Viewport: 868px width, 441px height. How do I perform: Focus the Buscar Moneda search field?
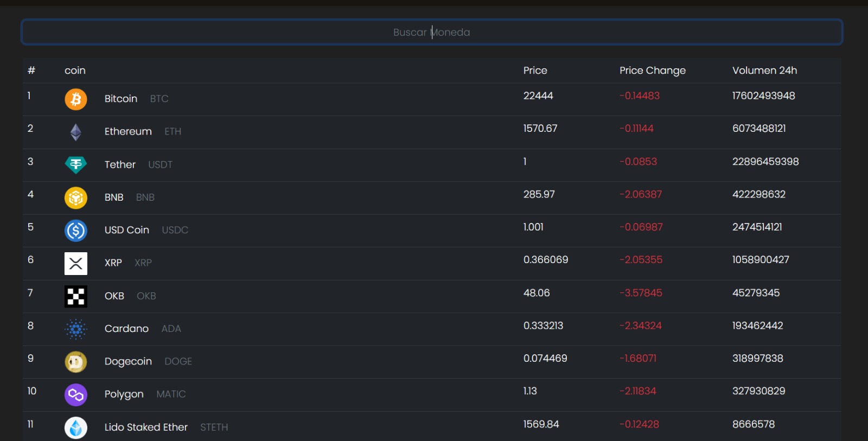432,32
